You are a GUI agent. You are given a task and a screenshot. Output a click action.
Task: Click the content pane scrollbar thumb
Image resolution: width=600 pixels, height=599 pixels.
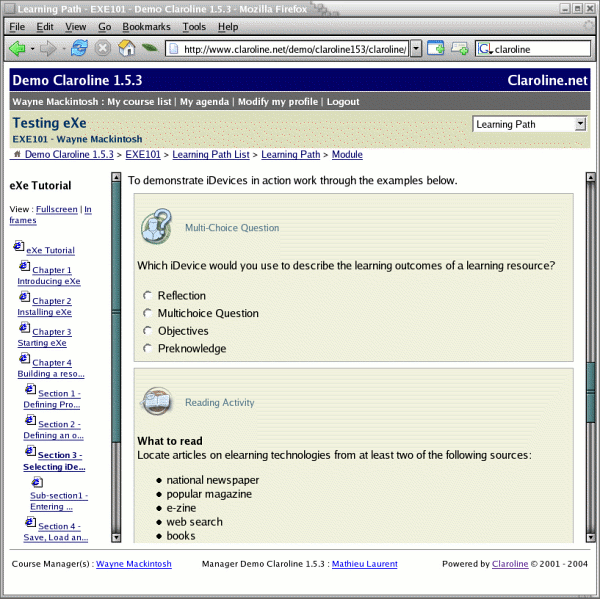pos(590,390)
